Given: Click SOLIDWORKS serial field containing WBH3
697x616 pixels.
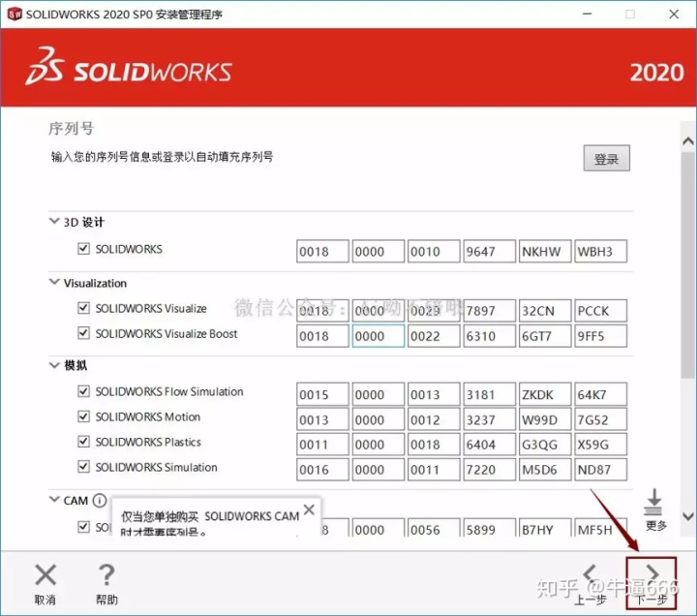Looking at the screenshot, I should point(600,251).
